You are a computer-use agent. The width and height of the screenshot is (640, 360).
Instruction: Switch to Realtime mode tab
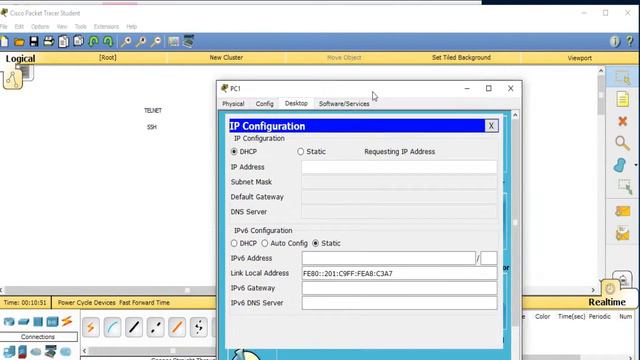[x=607, y=302]
